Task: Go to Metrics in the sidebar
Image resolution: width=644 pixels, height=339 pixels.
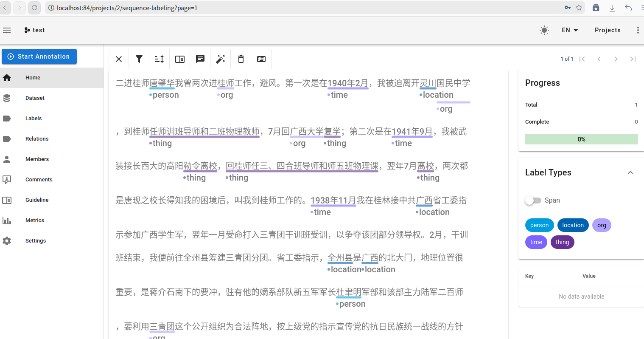Action: (x=35, y=220)
